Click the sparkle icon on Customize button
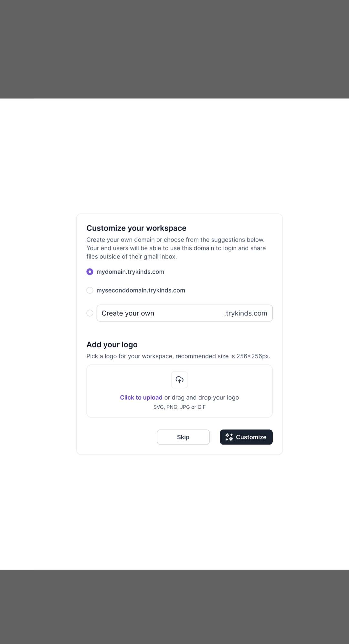 tap(229, 437)
